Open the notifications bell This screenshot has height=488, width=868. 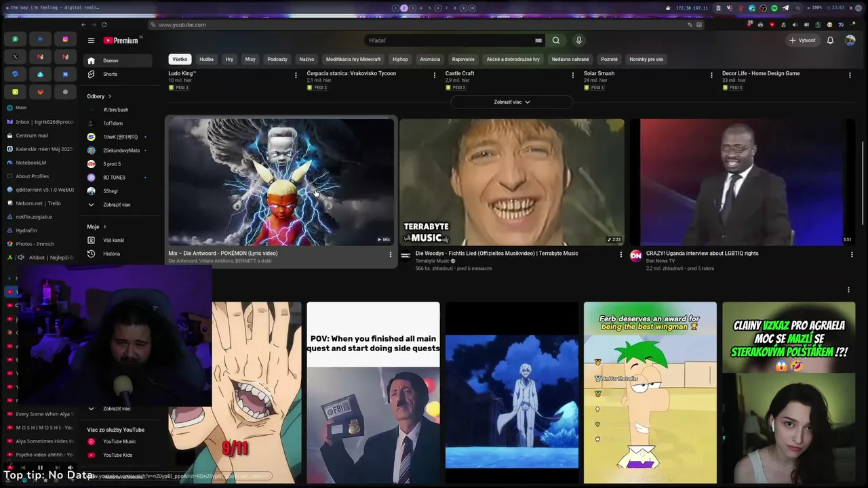[x=830, y=41]
